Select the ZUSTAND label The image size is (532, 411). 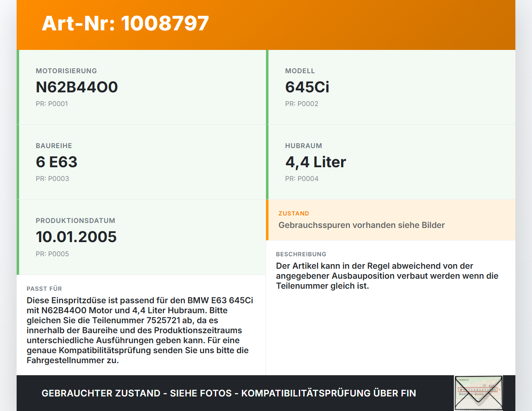coord(294,214)
